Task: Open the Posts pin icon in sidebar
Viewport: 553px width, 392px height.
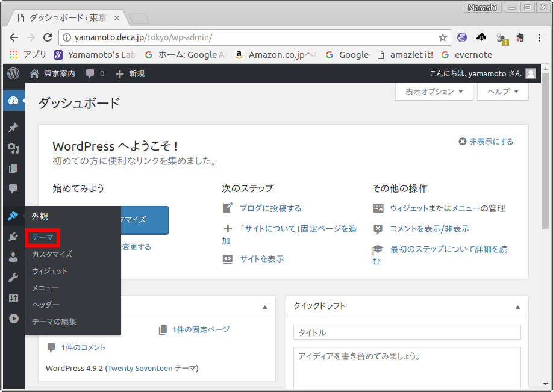Action: [x=13, y=128]
